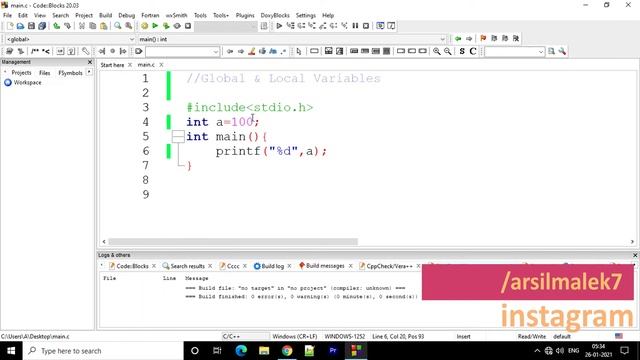Build the program with the gear icon

(x=144, y=26)
